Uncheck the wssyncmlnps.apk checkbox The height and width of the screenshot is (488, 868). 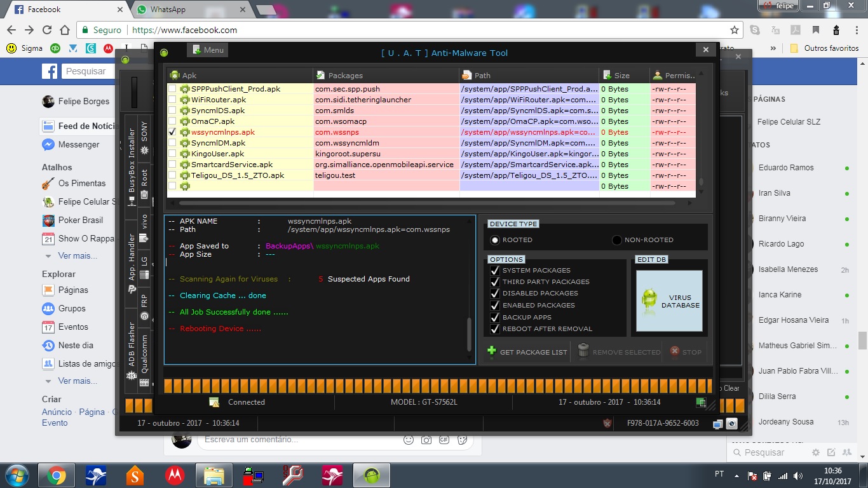(x=172, y=132)
